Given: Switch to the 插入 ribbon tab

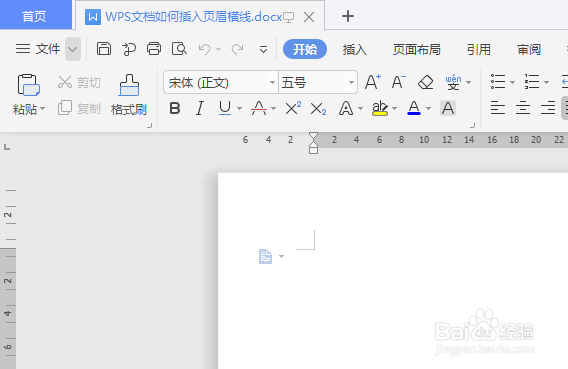Looking at the screenshot, I should 355,49.
